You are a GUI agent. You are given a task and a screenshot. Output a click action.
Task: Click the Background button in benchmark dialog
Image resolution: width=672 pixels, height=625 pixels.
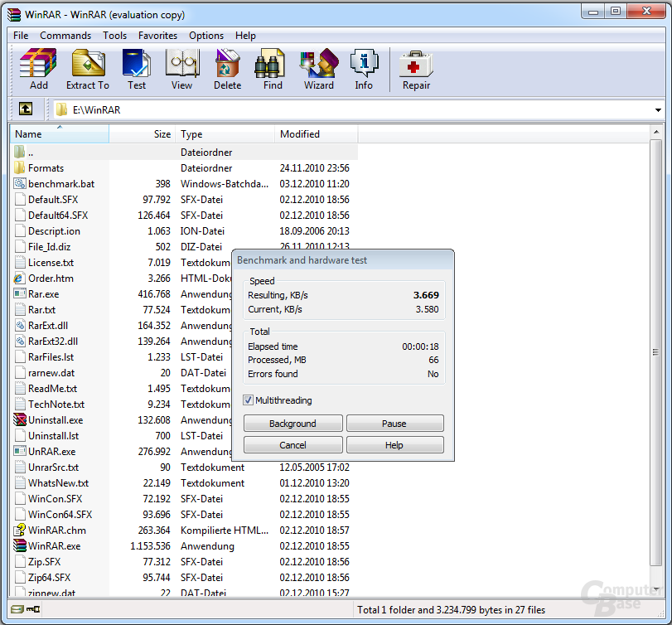pyautogui.click(x=293, y=423)
